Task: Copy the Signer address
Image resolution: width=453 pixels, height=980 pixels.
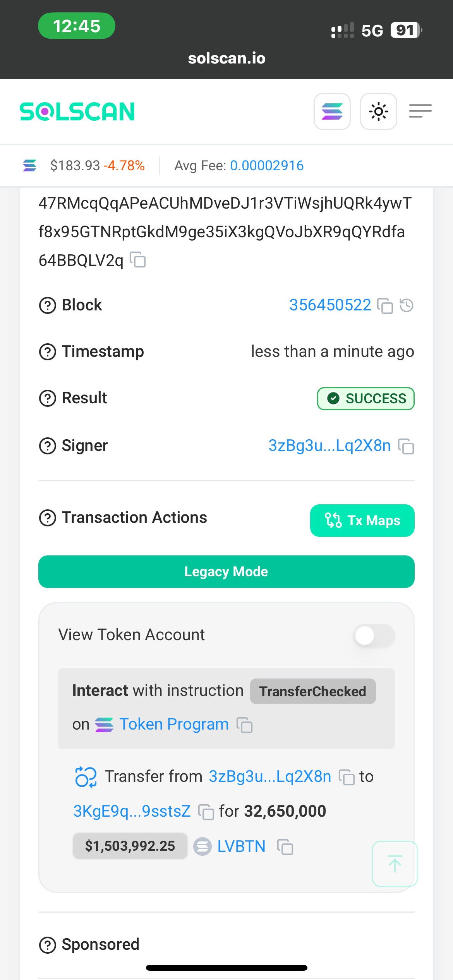Action: point(406,446)
